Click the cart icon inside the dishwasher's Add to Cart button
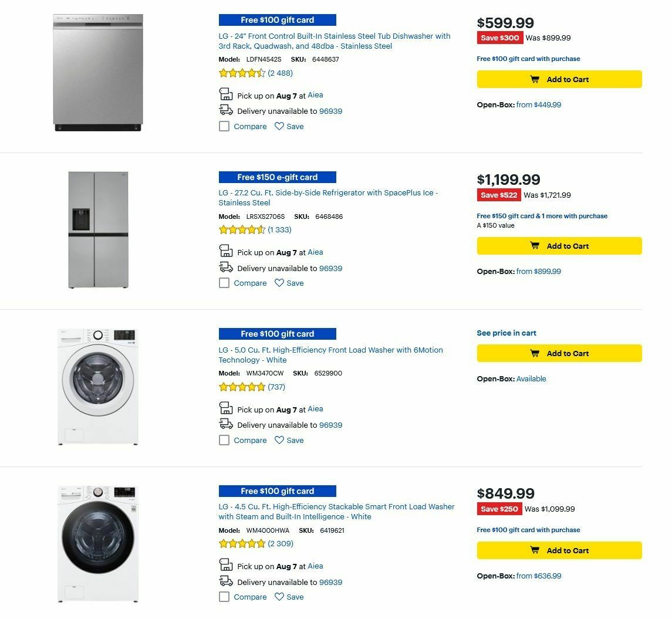Viewport: 672px width, 619px height. tap(535, 79)
